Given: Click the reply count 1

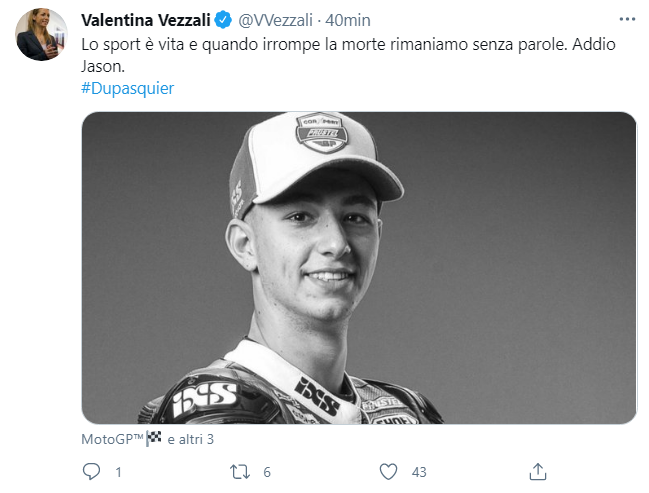Looking at the screenshot, I should click(118, 472).
